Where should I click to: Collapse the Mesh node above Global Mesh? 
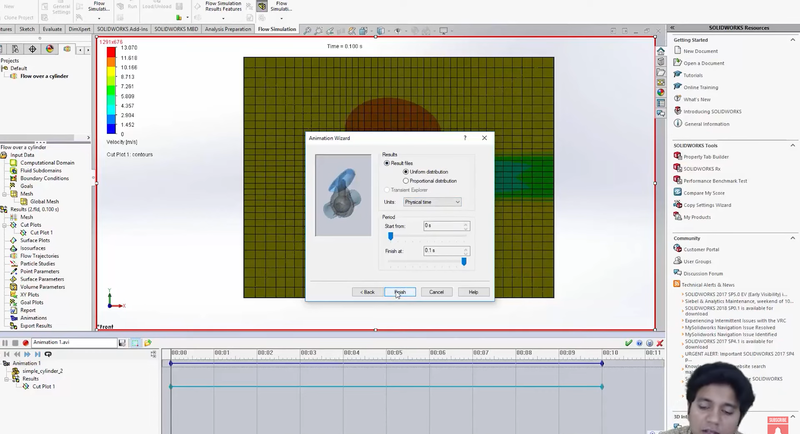click(5, 194)
